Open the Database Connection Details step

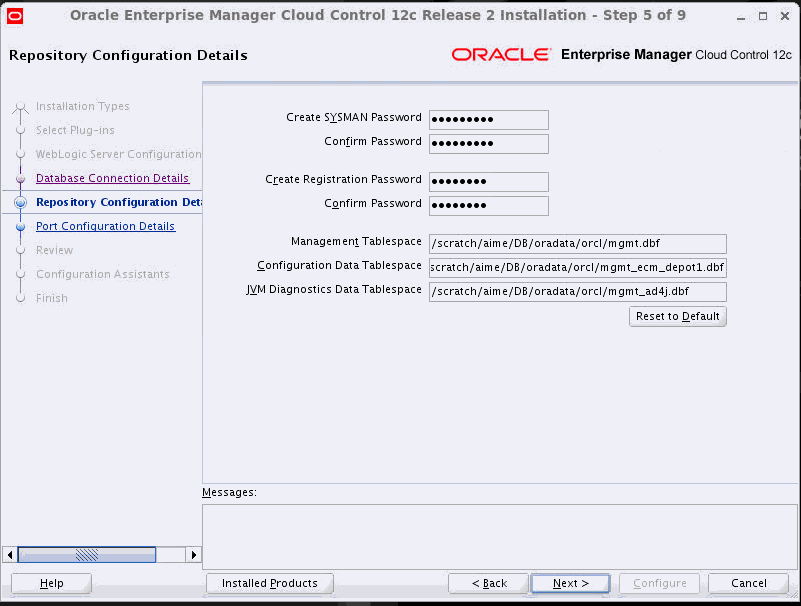(112, 178)
